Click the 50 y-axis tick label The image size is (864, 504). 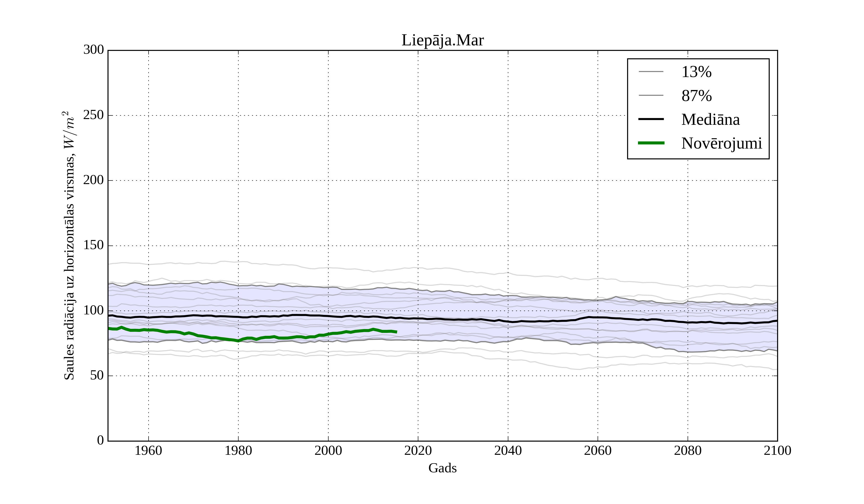[x=97, y=375]
